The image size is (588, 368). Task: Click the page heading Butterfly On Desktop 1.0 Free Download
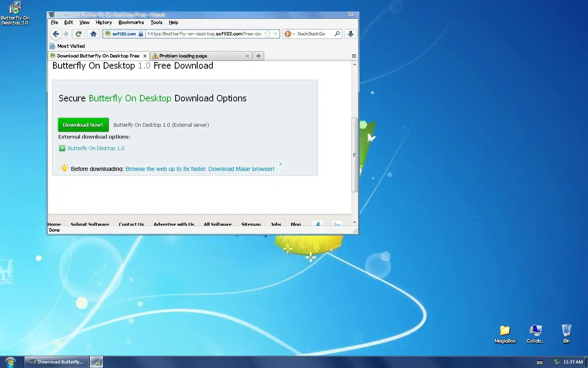[133, 66]
